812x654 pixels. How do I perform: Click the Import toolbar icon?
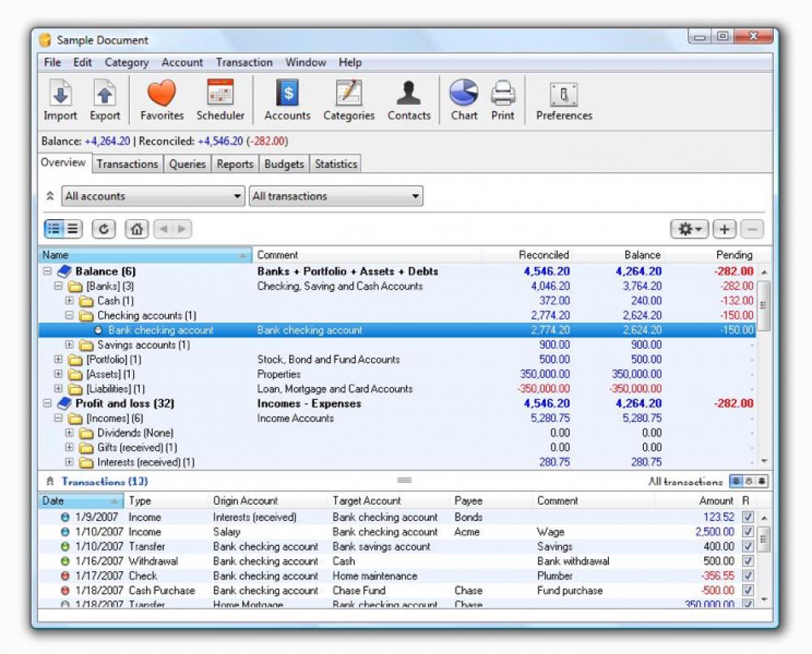59,97
